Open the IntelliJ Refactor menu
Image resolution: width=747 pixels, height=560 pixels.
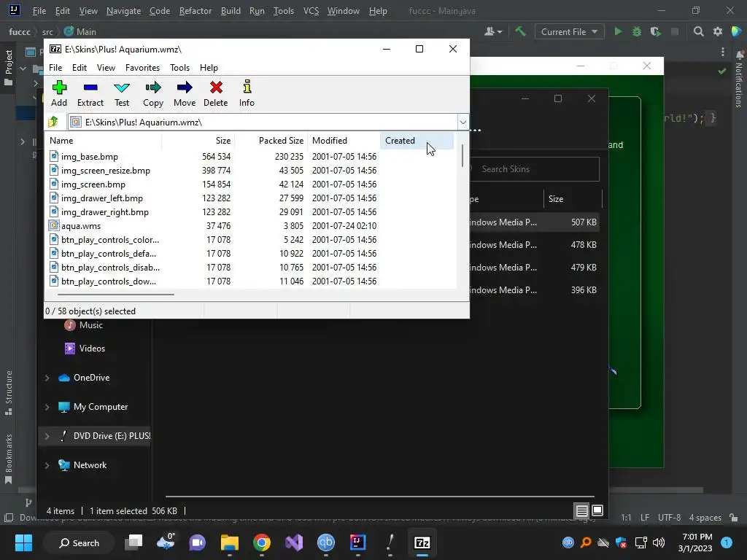[x=196, y=10]
